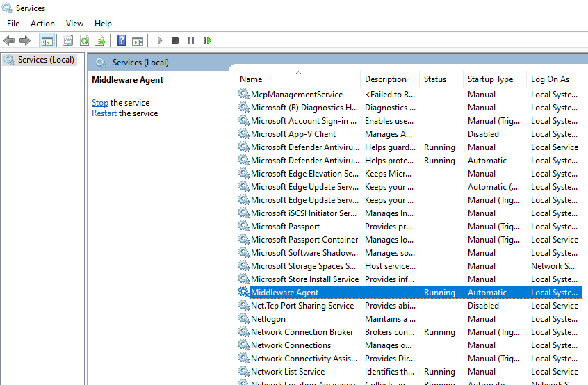Click the Restart the service link
Image resolution: width=588 pixels, height=385 pixels.
click(104, 113)
